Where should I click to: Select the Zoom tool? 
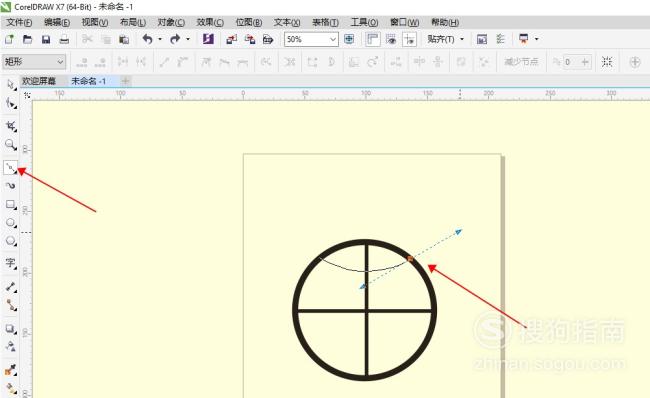click(11, 145)
